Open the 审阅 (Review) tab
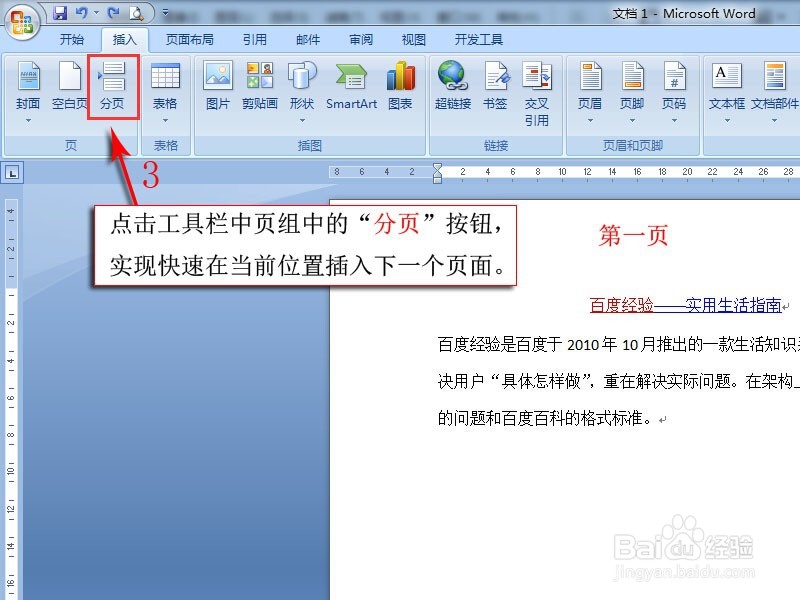The width and height of the screenshot is (800, 600). [360, 39]
